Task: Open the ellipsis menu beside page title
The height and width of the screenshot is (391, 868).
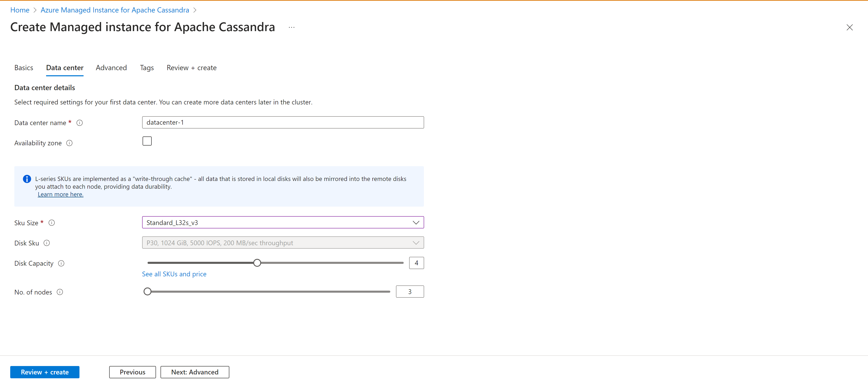Action: click(x=292, y=27)
